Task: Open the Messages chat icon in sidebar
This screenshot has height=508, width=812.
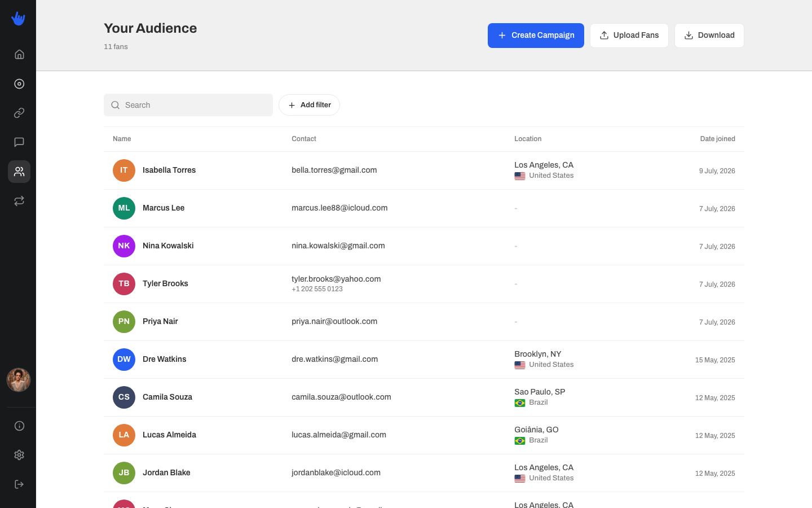Action: pyautogui.click(x=19, y=142)
